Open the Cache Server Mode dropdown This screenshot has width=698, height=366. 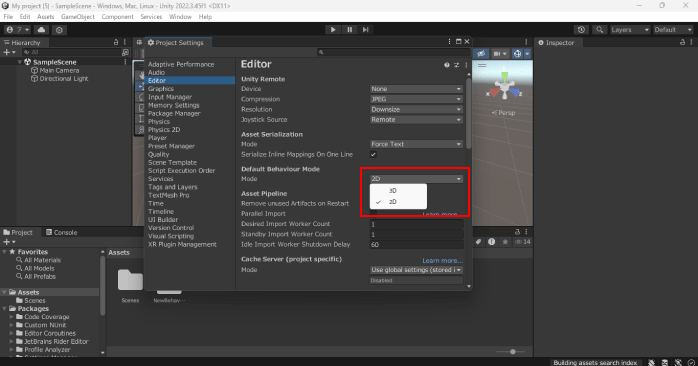click(x=416, y=270)
